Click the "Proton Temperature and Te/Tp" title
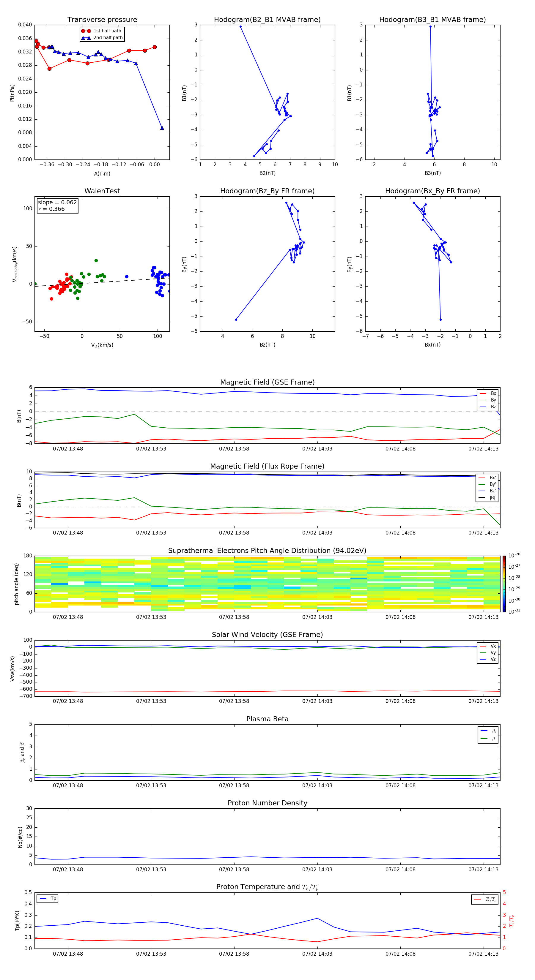The image size is (535, 980). click(x=267, y=887)
